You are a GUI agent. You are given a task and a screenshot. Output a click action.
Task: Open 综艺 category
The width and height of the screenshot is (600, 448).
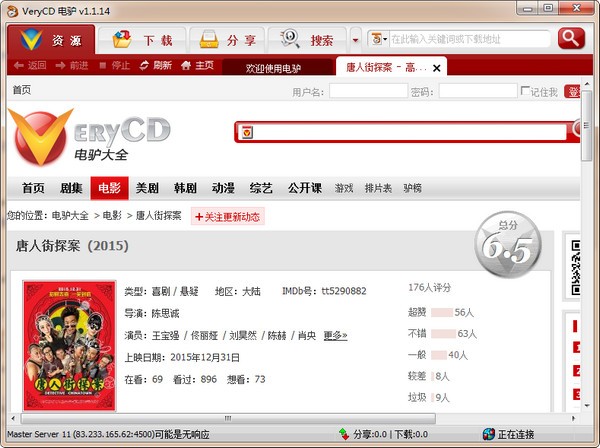261,188
